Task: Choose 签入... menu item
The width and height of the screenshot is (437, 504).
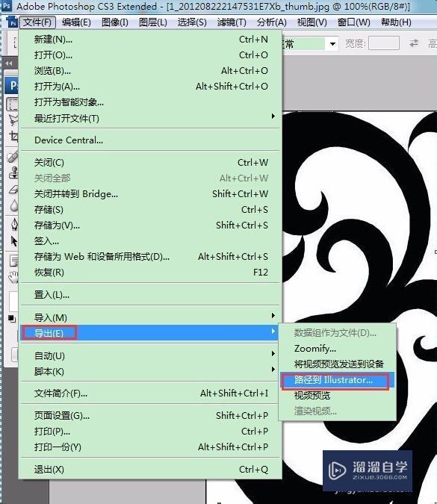Action: pos(151,241)
